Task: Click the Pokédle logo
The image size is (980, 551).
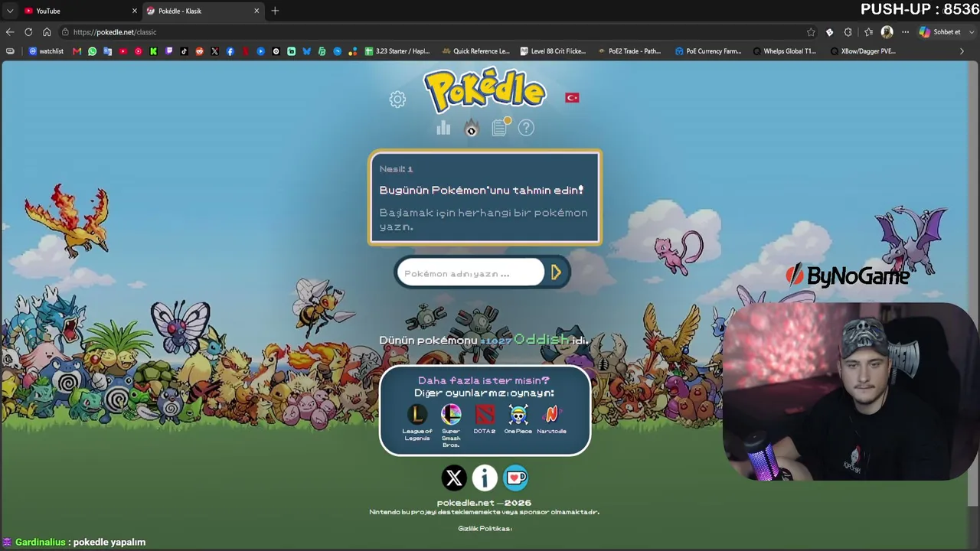Action: (485, 90)
